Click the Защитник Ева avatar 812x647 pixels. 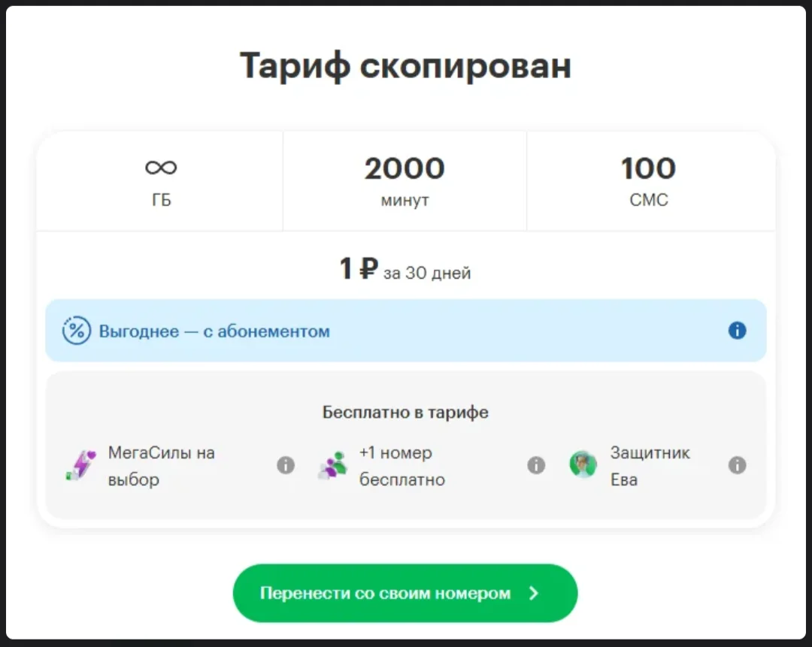click(583, 464)
